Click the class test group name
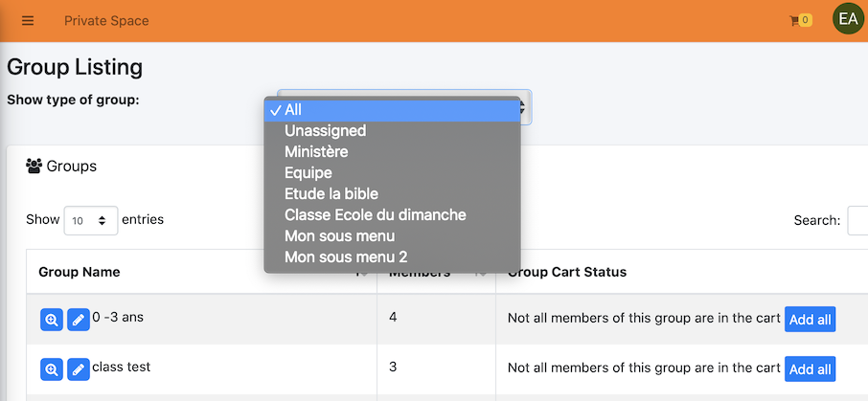Viewport: 868px width, 401px height. click(122, 367)
